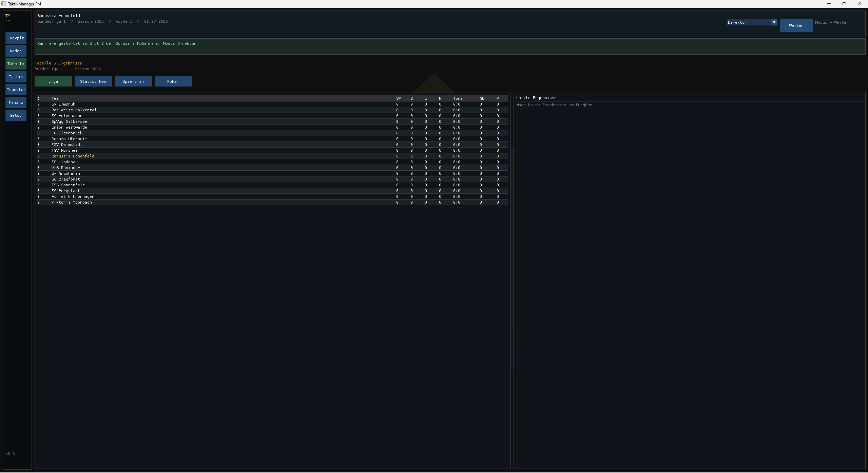The height and width of the screenshot is (473, 868).
Task: Select the Tabelle sidebar entry
Action: [16, 64]
